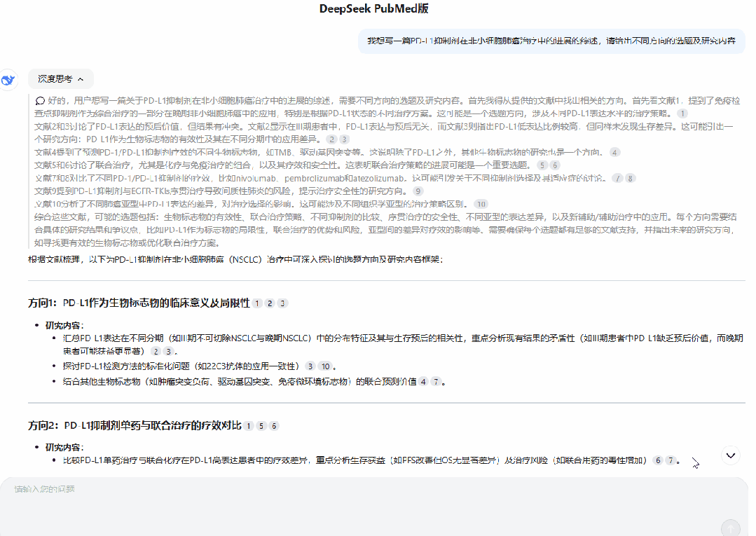The height and width of the screenshot is (536, 756).
Task: Open citation 8 in 文献7和8 reasoning line
Action: (x=630, y=179)
